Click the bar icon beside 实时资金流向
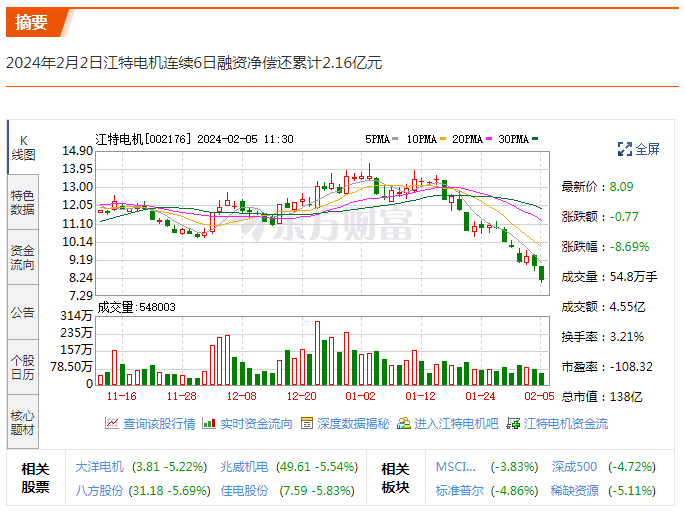 tap(209, 423)
